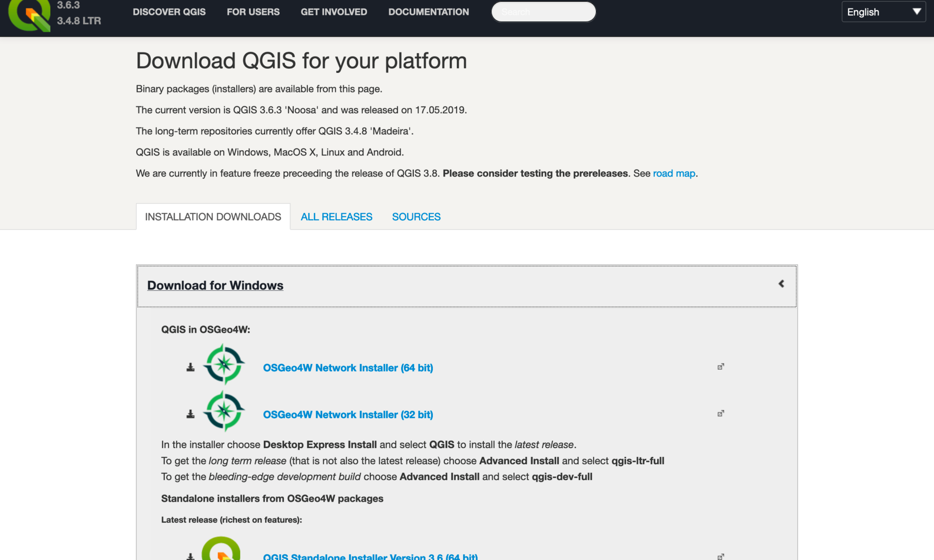Switch to the Sources tab

tap(416, 217)
